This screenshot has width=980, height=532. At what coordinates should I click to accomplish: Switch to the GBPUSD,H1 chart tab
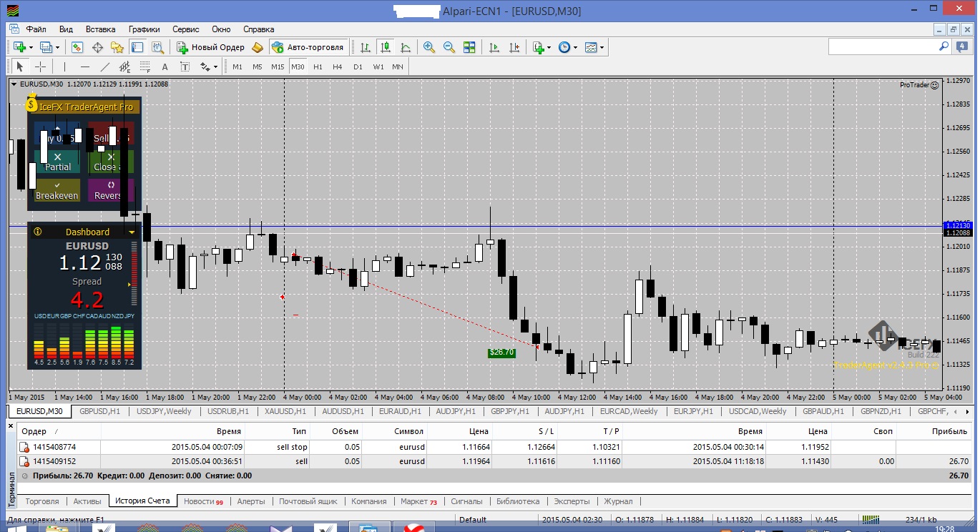pos(101,411)
